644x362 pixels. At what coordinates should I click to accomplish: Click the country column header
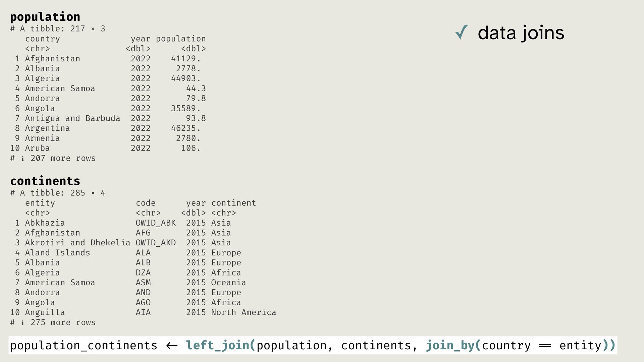pyautogui.click(x=42, y=39)
